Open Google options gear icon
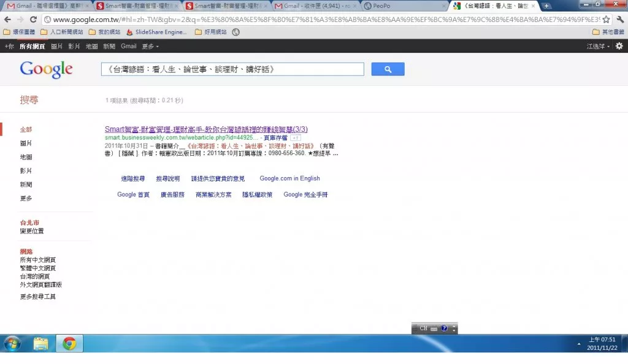The height and width of the screenshot is (364, 628). tap(619, 46)
